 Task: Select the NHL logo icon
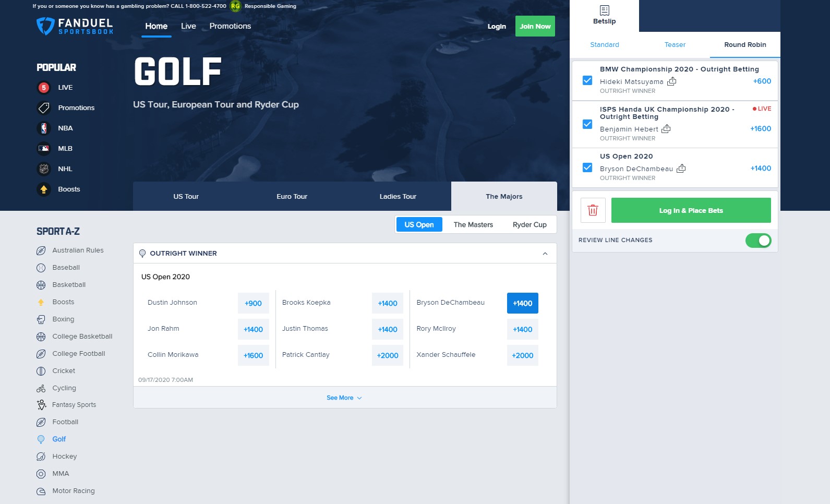44,169
